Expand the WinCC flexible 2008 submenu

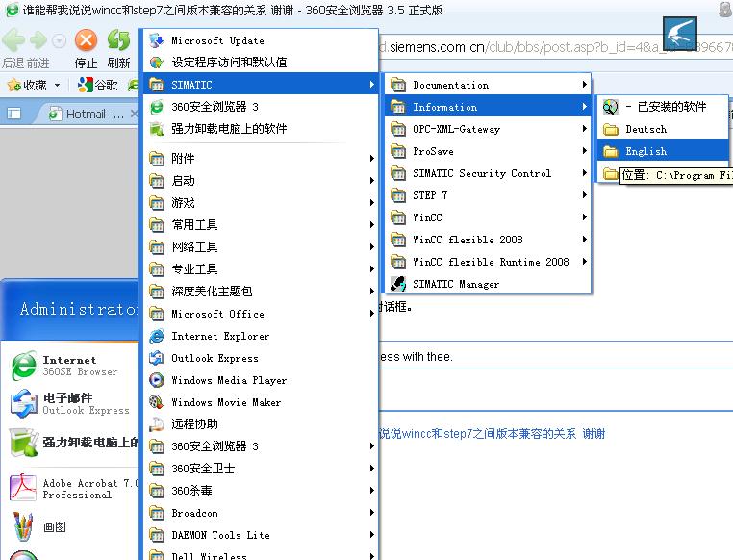(x=488, y=240)
